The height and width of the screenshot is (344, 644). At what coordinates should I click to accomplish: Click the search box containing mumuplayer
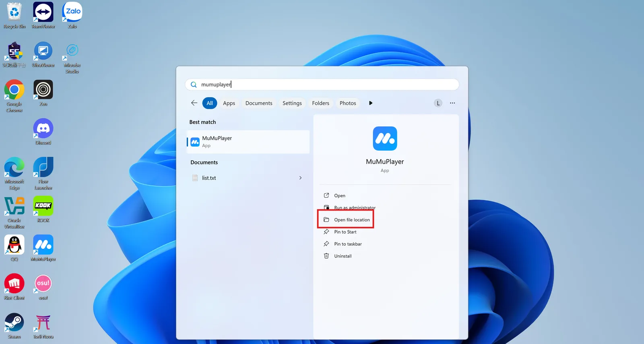[x=322, y=85]
